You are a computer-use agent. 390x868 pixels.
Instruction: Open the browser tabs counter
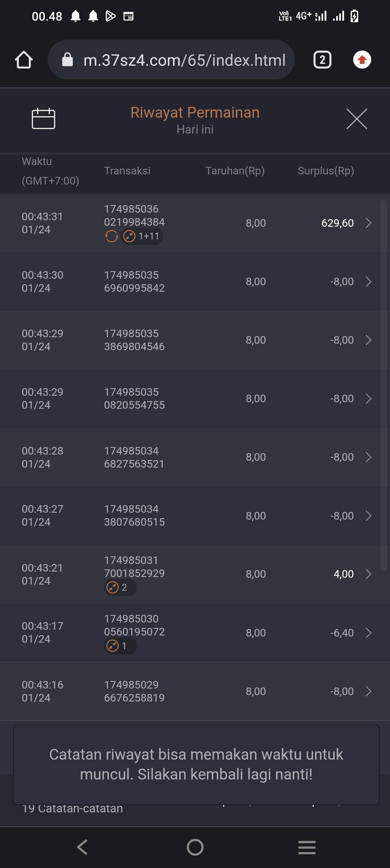pyautogui.click(x=322, y=60)
